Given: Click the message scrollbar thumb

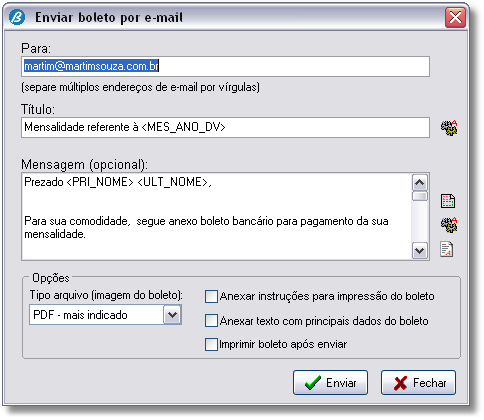Looking at the screenshot, I should 420,196.
